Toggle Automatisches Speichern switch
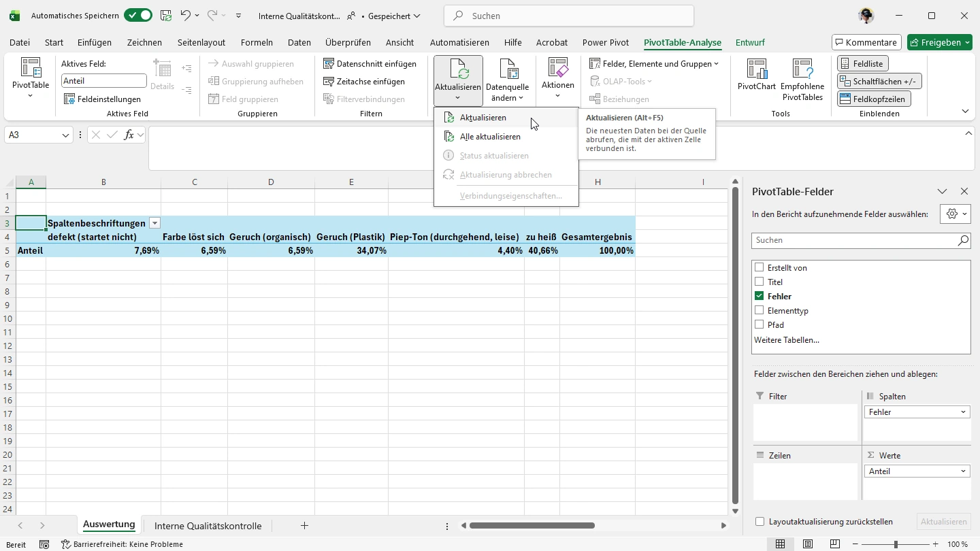The image size is (980, 551). [x=138, y=16]
